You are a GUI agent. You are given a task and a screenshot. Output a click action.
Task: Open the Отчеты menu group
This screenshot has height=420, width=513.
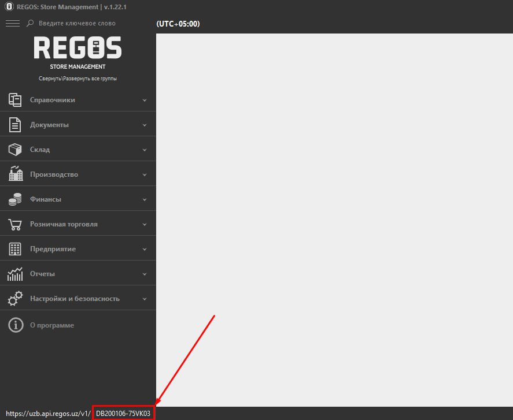[78, 274]
